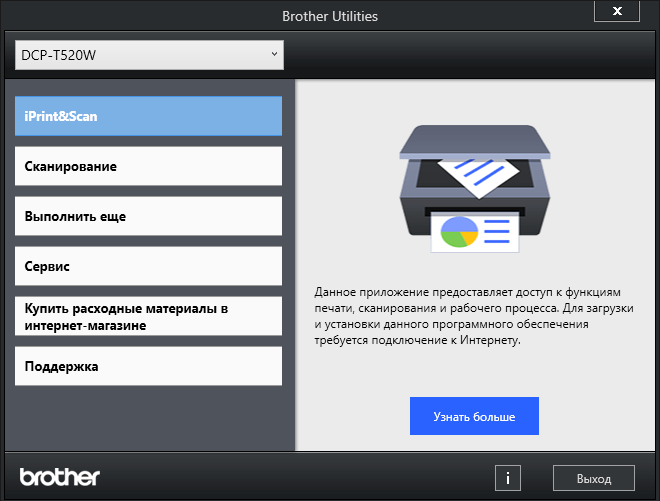This screenshot has height=501, width=660.
Task: Open the DCP-T520W model dropdown
Action: click(x=149, y=55)
